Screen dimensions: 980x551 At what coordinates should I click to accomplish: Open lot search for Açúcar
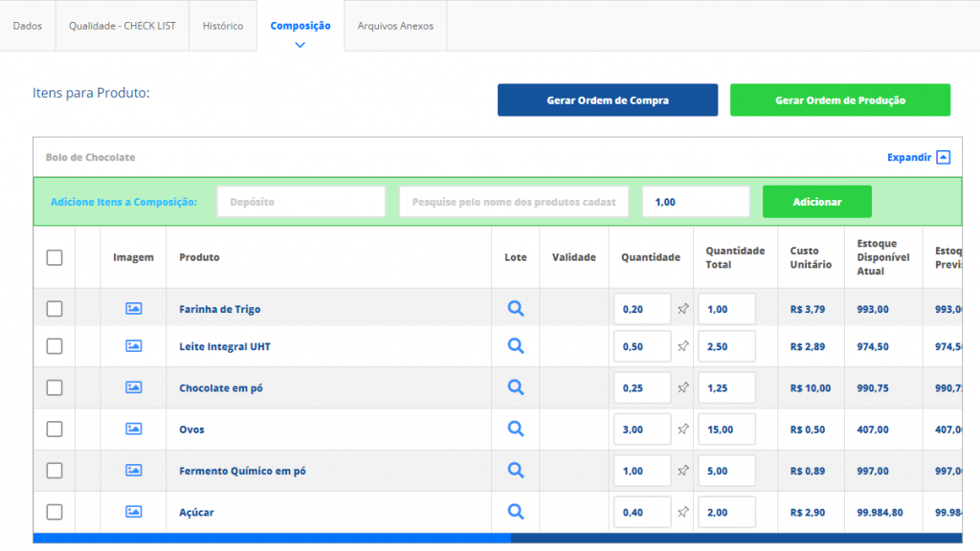pyautogui.click(x=516, y=512)
